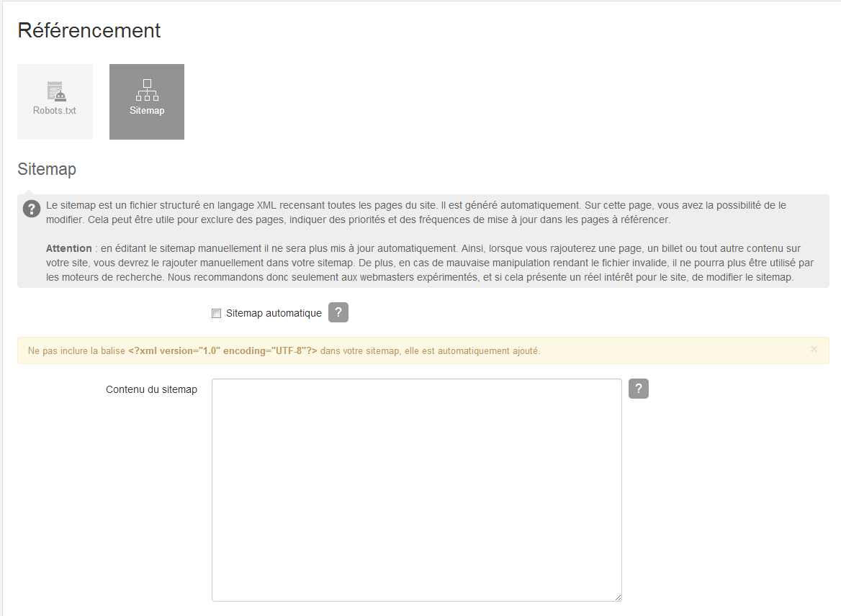Viewport: 841px width, 616px height.
Task: Click the Contenu du sitemap label
Action: tap(151, 389)
